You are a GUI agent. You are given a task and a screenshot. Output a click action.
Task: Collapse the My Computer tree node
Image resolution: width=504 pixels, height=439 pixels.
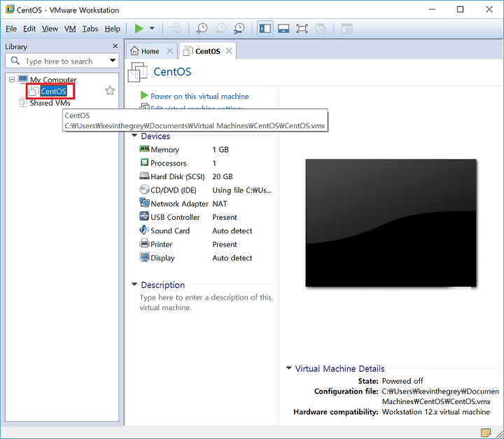pos(12,79)
